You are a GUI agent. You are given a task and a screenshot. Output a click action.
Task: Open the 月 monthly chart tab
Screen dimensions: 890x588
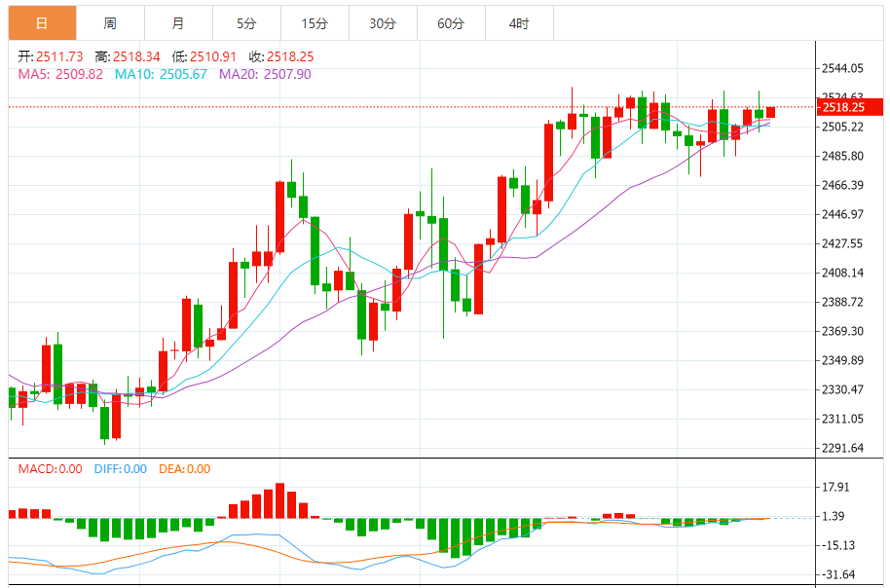[x=177, y=23]
